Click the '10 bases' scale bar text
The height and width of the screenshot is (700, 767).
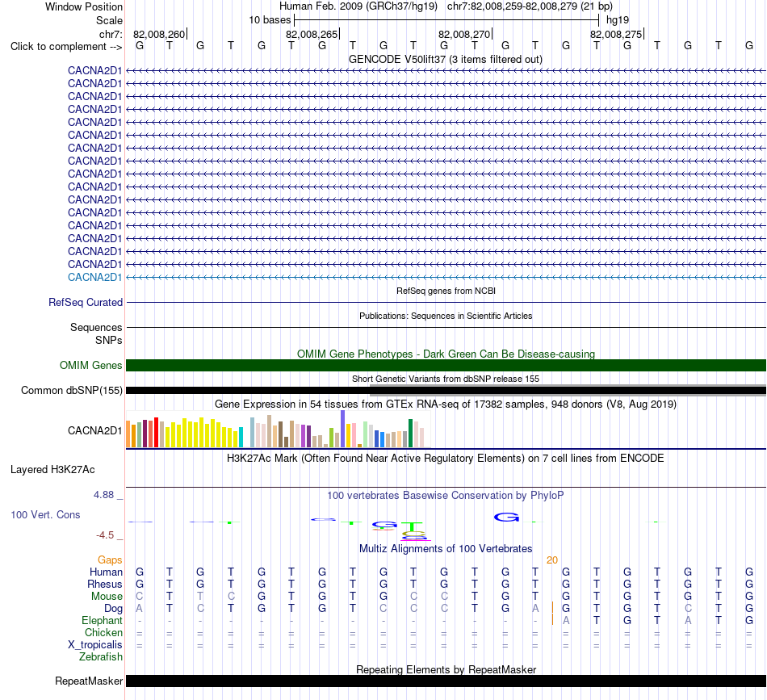tap(270, 20)
